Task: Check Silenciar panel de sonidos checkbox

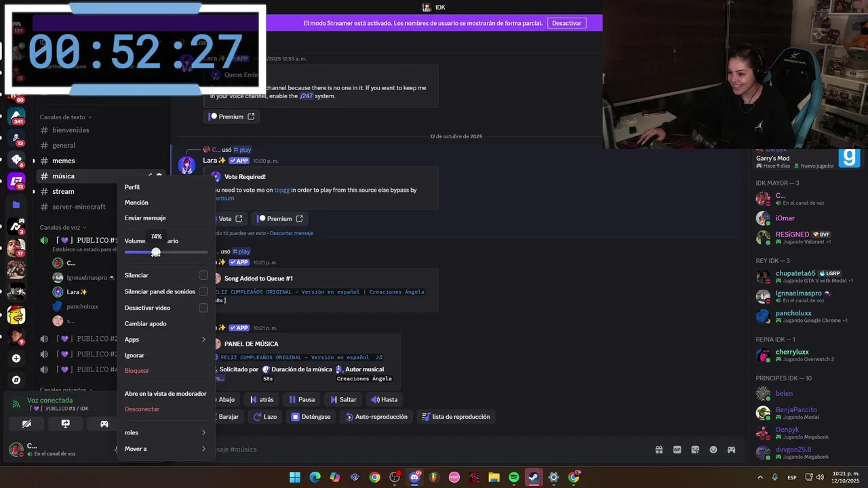Action: pyautogui.click(x=203, y=291)
